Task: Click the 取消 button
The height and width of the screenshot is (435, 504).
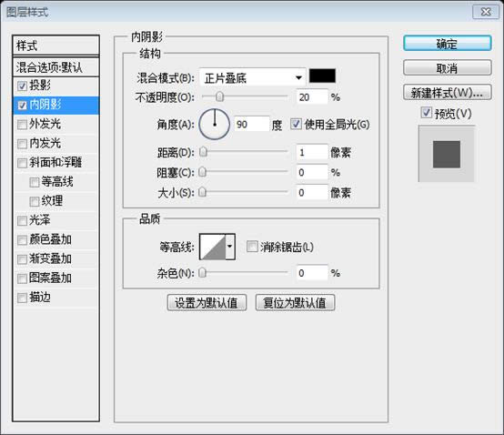Action: 447,68
